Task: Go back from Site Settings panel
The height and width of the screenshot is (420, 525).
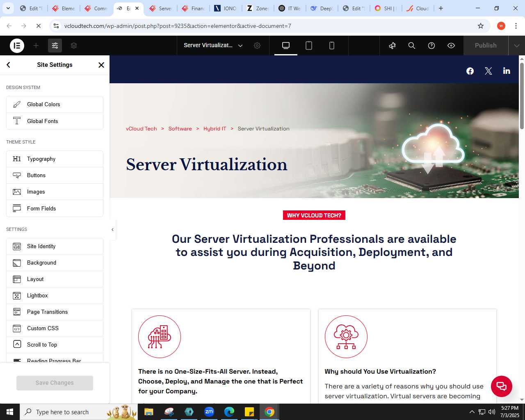Action: pyautogui.click(x=8, y=65)
